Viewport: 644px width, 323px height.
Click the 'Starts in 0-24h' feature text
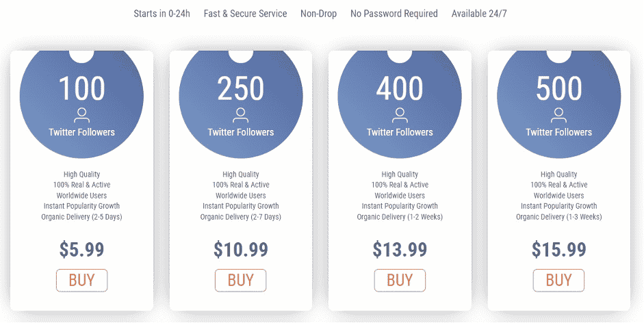pos(162,14)
